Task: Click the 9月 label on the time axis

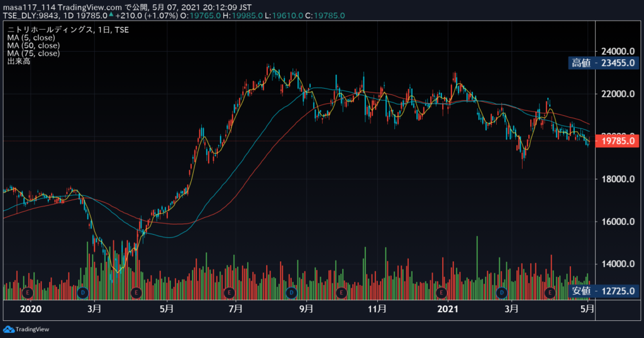Action: pos(306,309)
